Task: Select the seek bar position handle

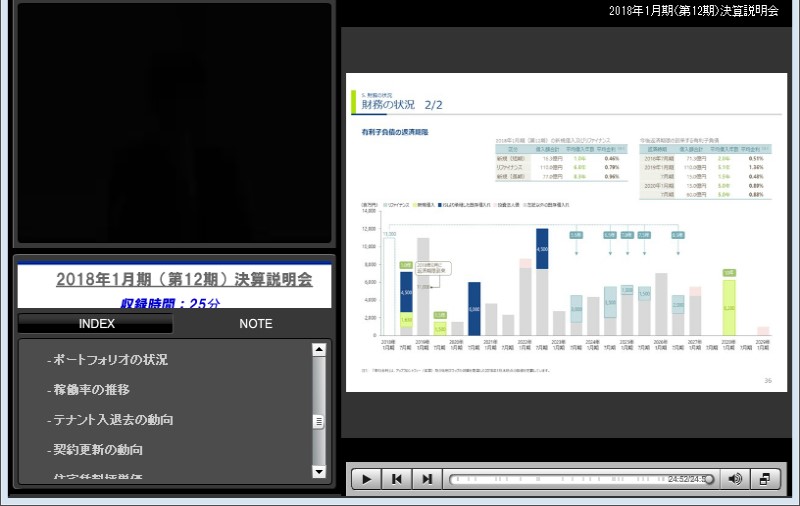Action: pos(709,479)
